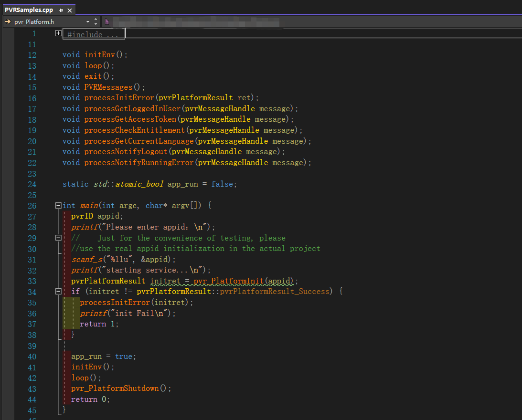The height and width of the screenshot is (420, 522).
Task: Click the "initEnv()" call on line 41
Action: click(91, 367)
